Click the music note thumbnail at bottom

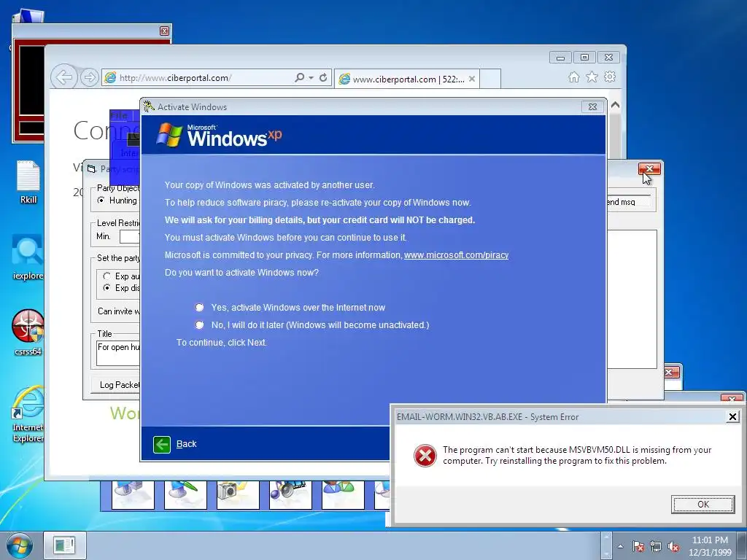290,495
